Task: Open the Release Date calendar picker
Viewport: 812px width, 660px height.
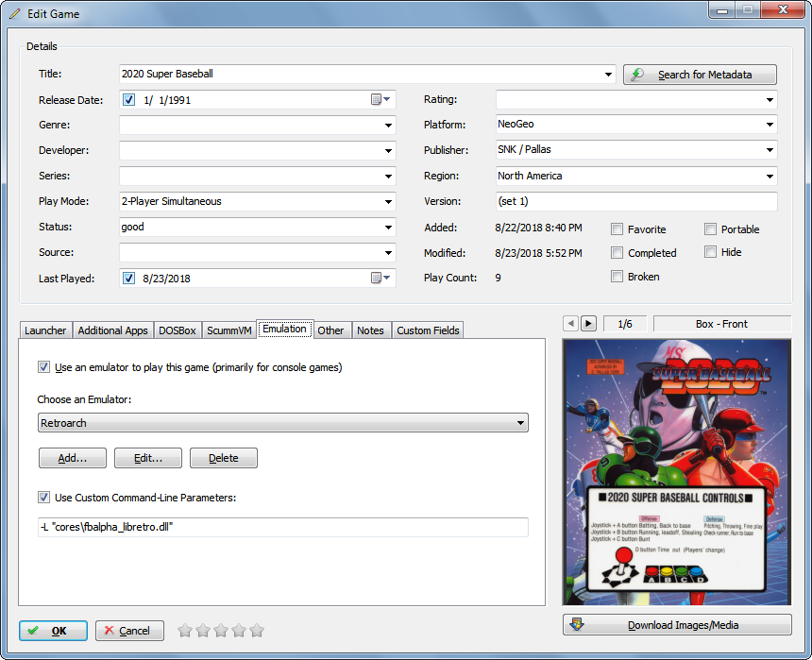Action: coord(381,99)
